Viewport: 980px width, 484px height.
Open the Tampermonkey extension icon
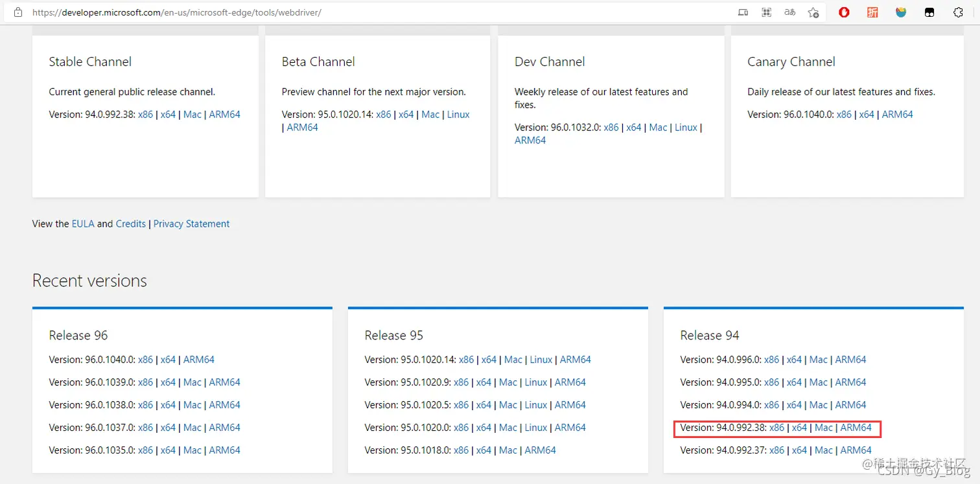929,12
